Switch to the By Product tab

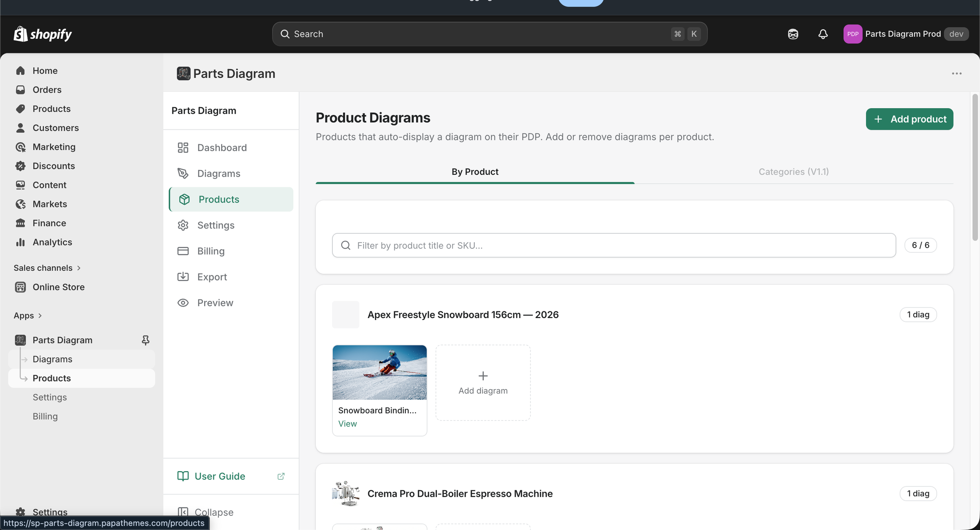click(475, 171)
